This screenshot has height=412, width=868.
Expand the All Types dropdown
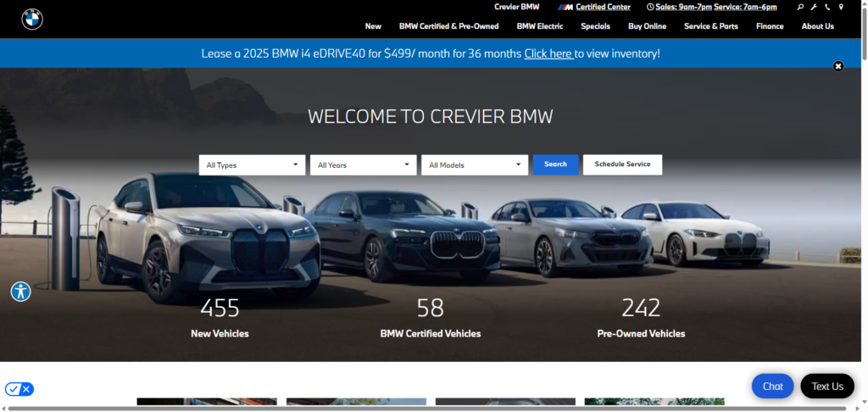[252, 165]
